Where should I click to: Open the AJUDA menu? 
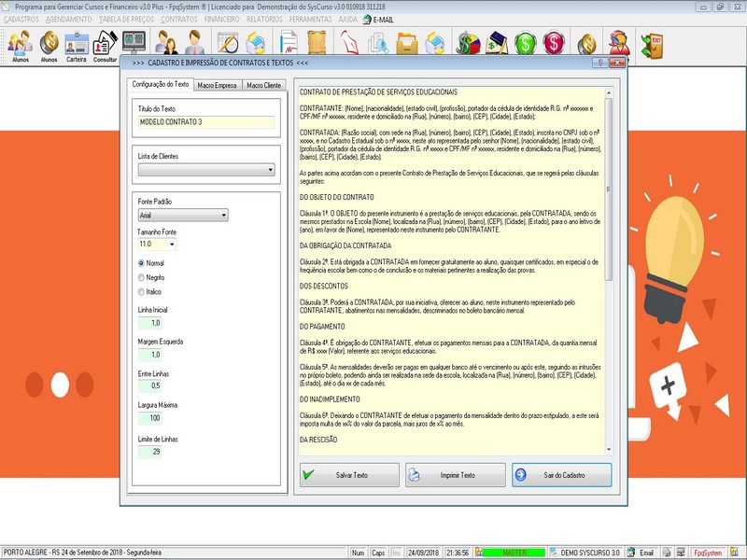click(347, 20)
